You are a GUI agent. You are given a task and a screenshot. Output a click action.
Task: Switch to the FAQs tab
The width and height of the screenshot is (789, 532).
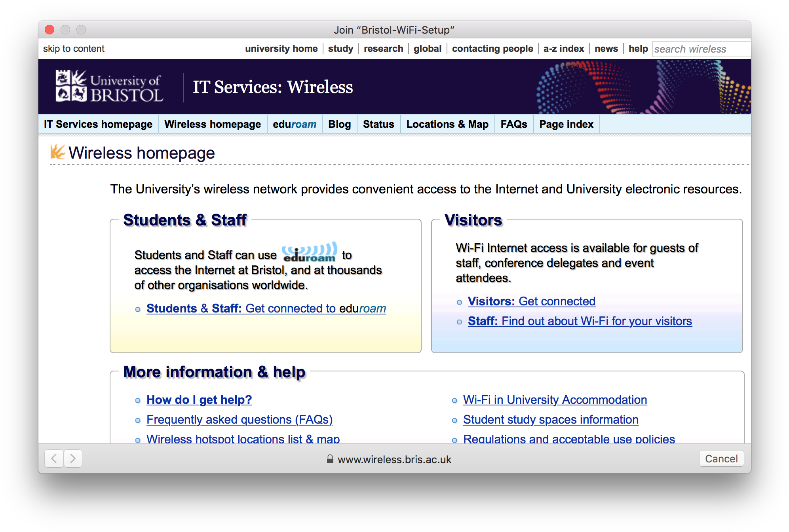pyautogui.click(x=513, y=124)
